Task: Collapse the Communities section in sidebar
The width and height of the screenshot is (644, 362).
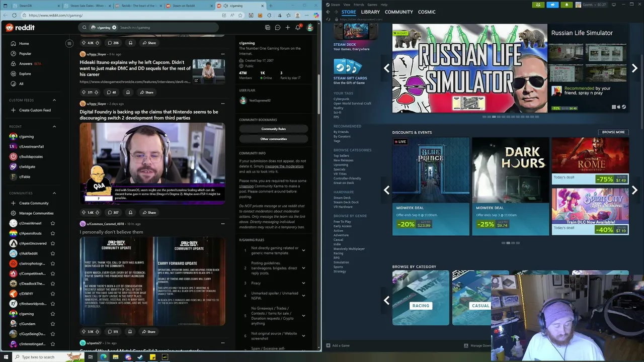Action: coord(54,193)
